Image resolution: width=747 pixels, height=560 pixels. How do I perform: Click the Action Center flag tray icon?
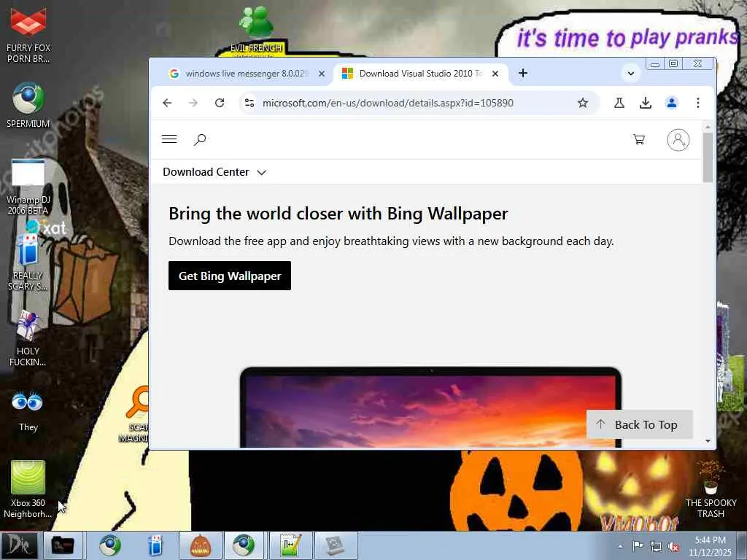[x=638, y=546]
